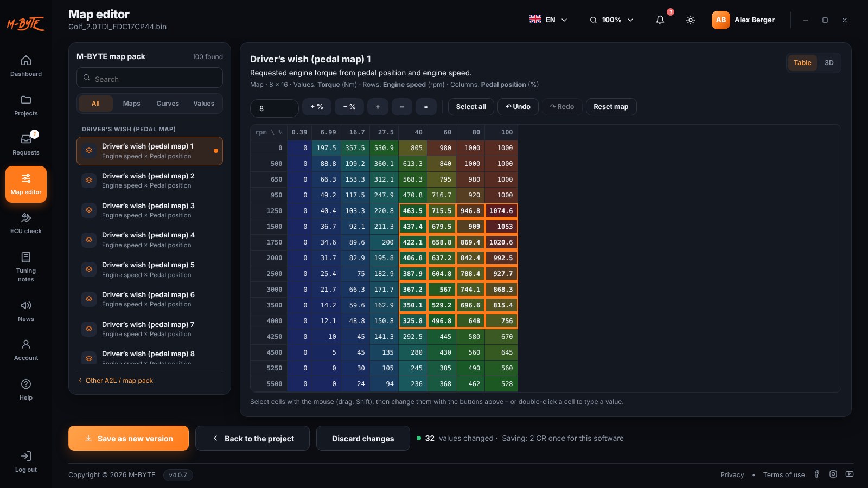Image resolution: width=868 pixels, height=488 pixels.
Task: Select Driver's wish (pedal map) 6
Action: pyautogui.click(x=150, y=299)
